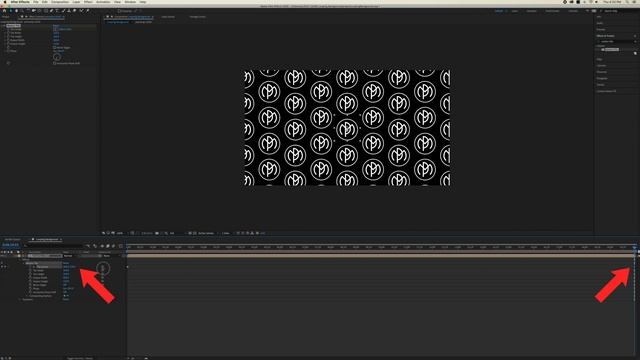
Task: Select the Type tool
Action: 57,11
